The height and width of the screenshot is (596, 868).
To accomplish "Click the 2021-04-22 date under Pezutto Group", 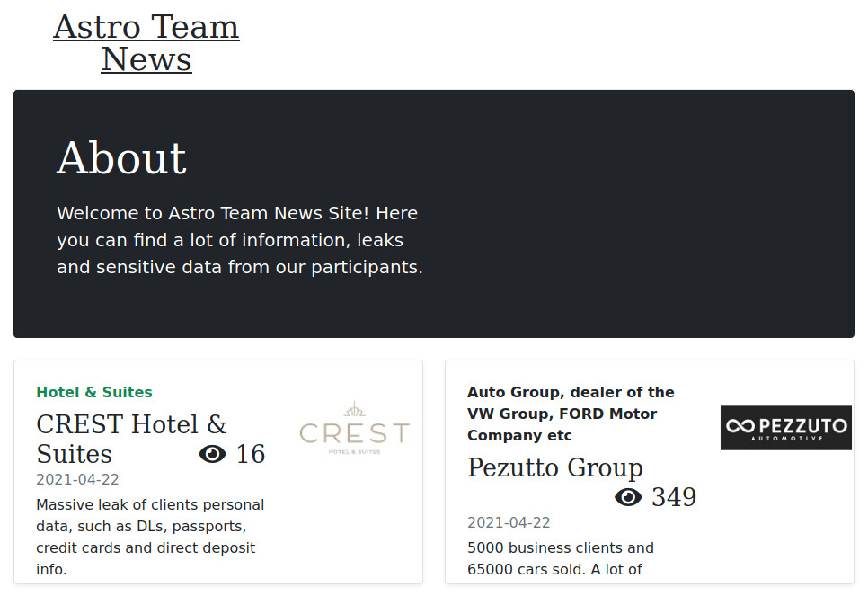I will 509,523.
